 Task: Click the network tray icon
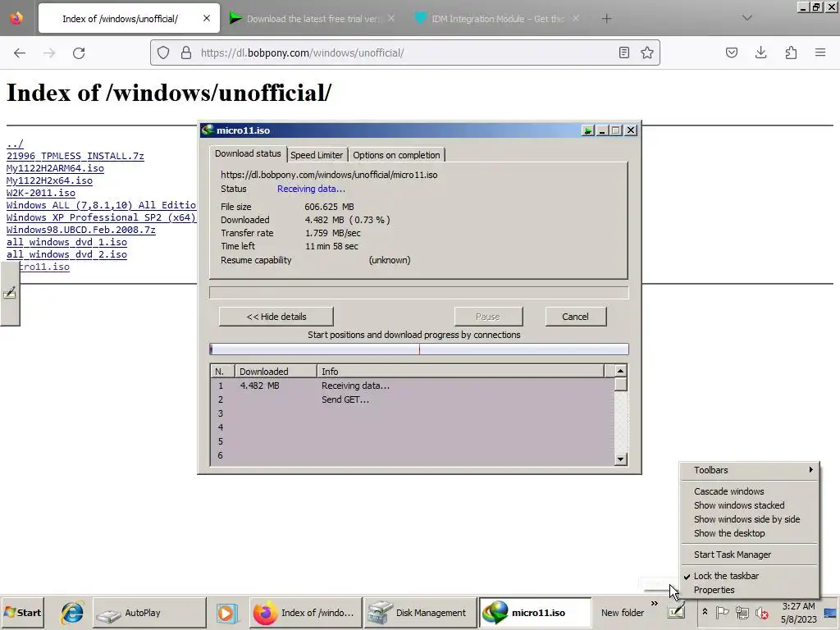(742, 612)
